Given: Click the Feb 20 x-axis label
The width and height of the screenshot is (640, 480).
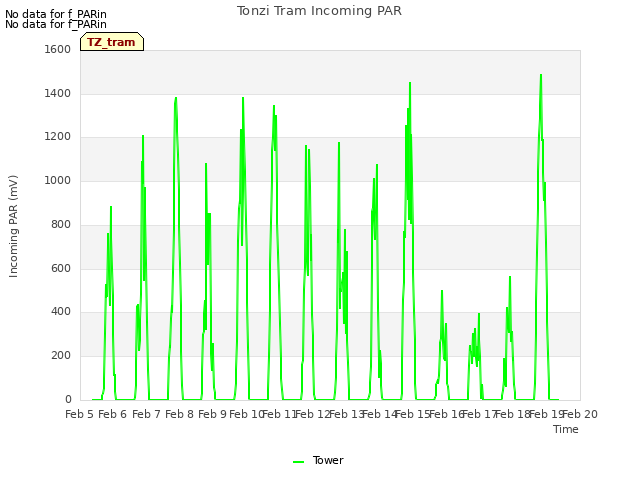Looking at the screenshot, I should pos(580,414).
